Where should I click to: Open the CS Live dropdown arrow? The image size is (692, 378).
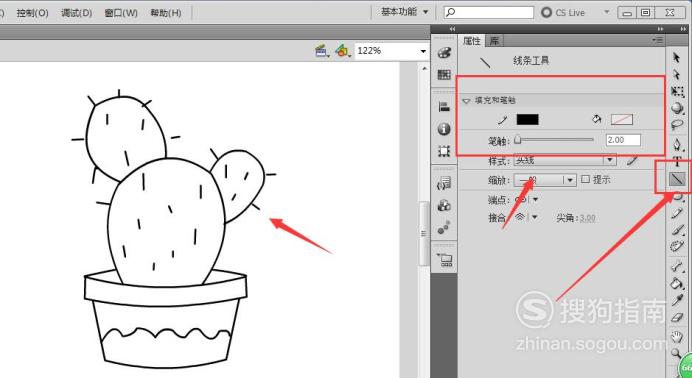tap(607, 12)
